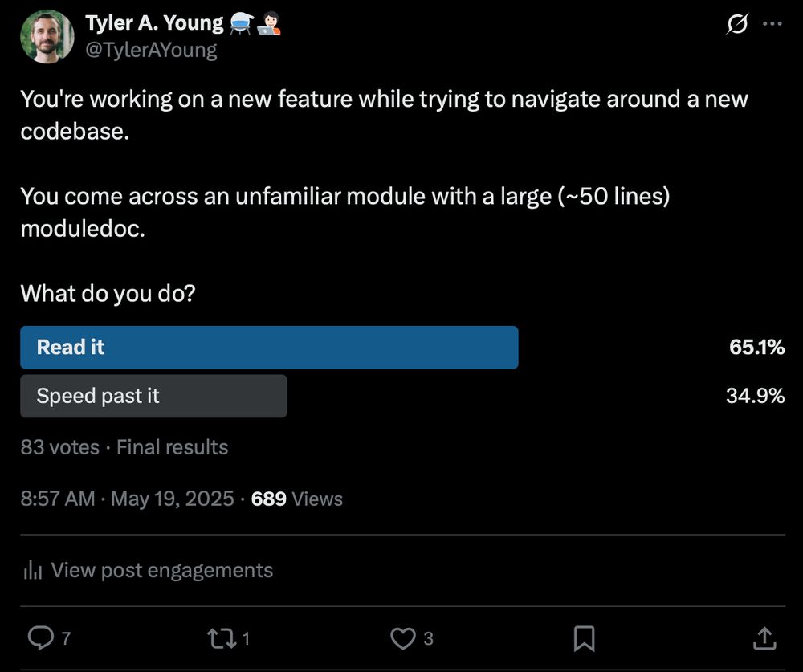Image resolution: width=803 pixels, height=672 pixels.
Task: Open the reply composer icon
Action: [39, 637]
